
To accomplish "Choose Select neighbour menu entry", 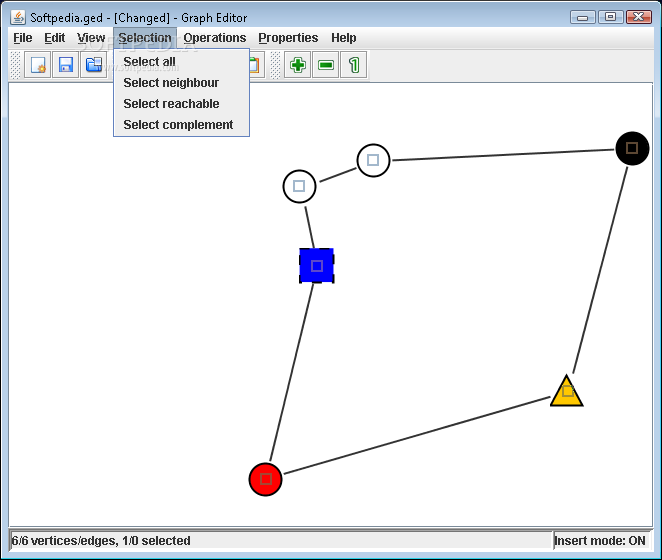I will pos(182,83).
